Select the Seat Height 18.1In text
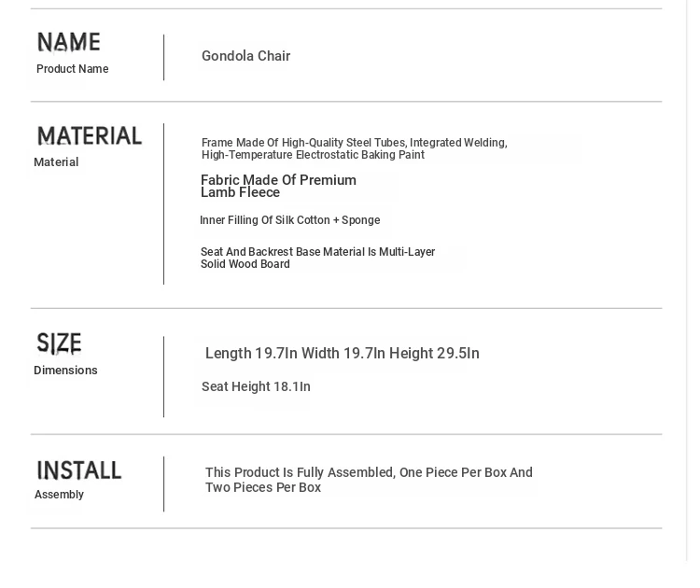Viewport: 700px width, 588px height. pyautogui.click(x=256, y=387)
